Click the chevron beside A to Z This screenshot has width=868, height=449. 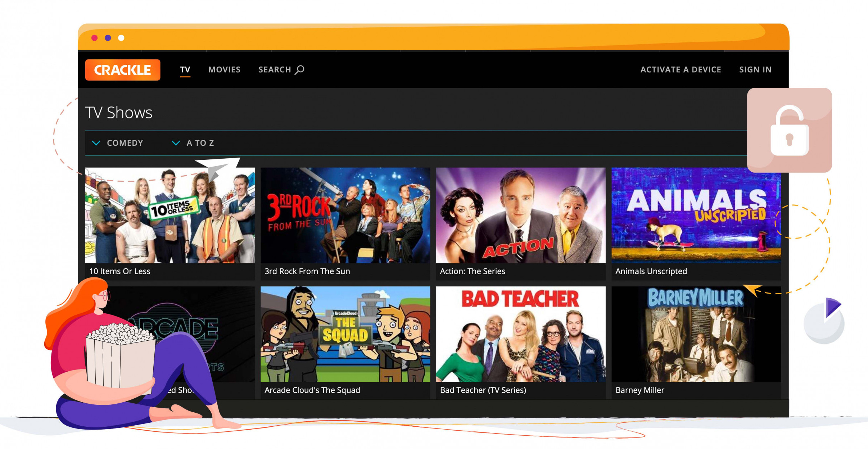click(176, 143)
